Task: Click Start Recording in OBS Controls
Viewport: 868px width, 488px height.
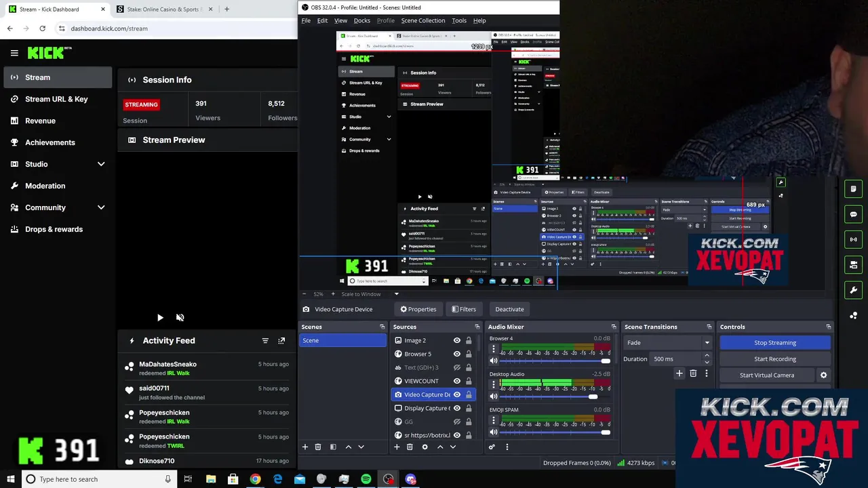Action: click(775, 359)
